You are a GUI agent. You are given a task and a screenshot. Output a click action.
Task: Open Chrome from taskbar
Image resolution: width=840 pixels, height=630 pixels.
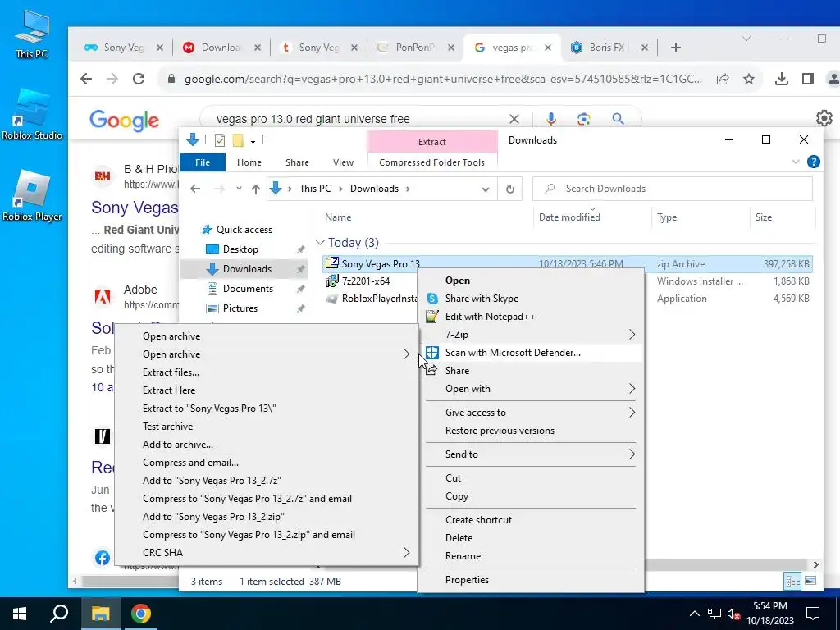(x=141, y=614)
